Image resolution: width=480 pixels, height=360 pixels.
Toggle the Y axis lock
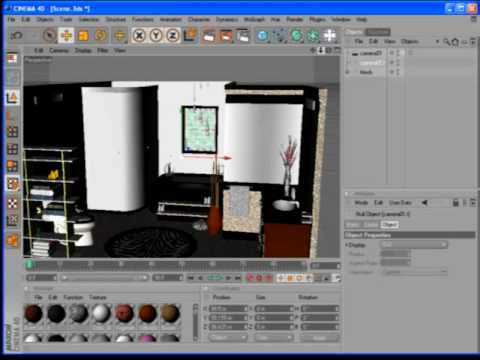pos(156,35)
